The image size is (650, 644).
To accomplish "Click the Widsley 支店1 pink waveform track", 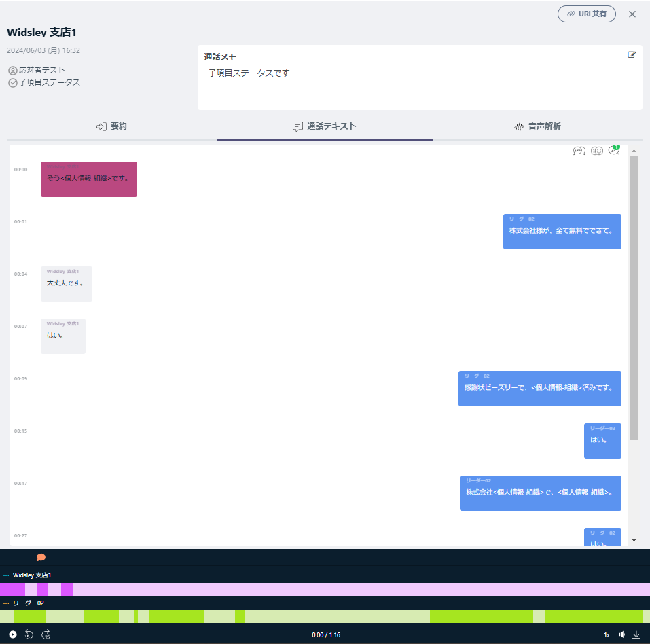I will [x=325, y=589].
